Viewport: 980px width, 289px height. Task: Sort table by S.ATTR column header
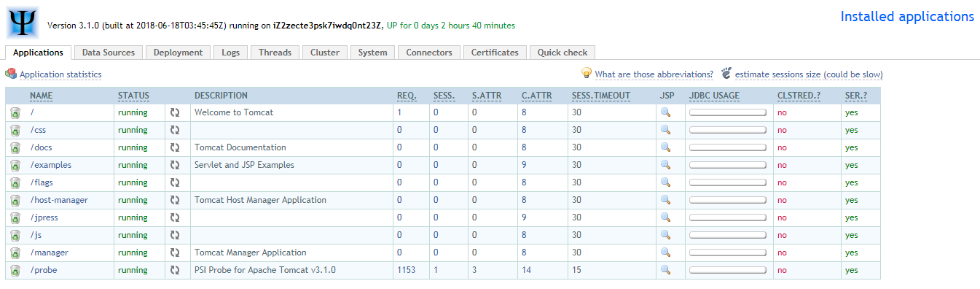pos(486,96)
